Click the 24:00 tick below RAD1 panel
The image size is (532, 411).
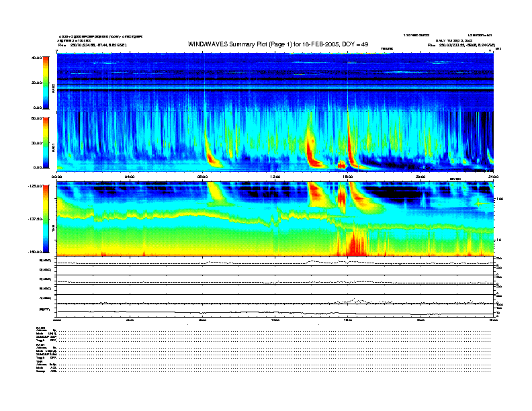click(x=493, y=177)
